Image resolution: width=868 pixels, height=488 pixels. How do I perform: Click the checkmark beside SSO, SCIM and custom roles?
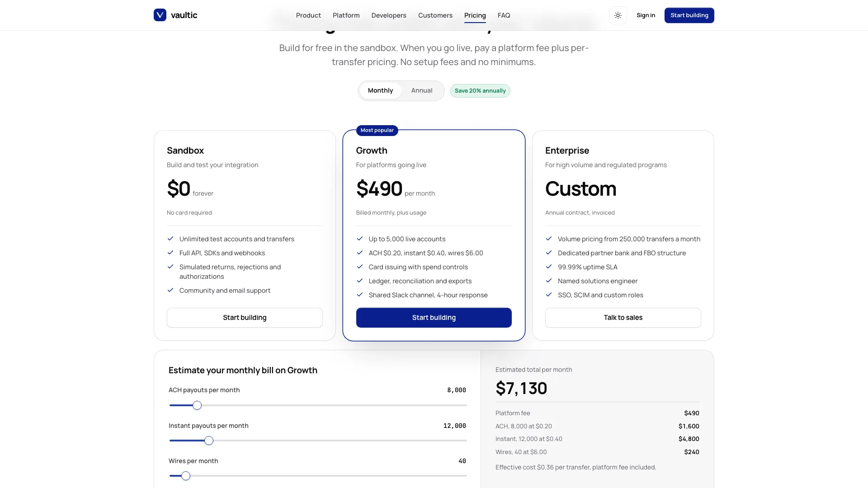pyautogui.click(x=549, y=295)
